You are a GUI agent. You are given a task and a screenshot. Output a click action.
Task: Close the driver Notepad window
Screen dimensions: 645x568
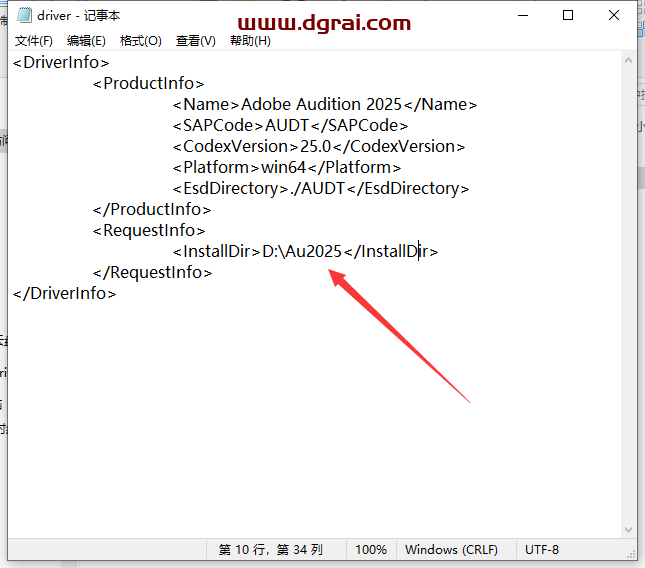[614, 16]
